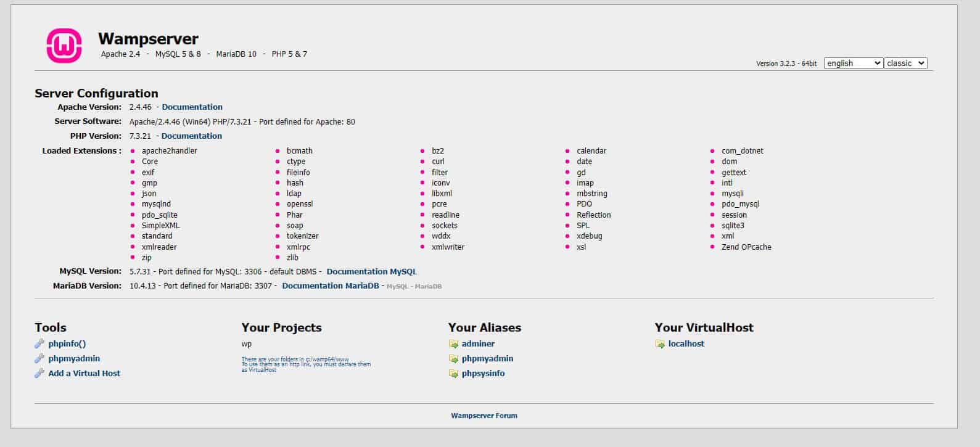The width and height of the screenshot is (980, 447).
Task: Open PHP Version Documentation link
Action: (x=191, y=136)
